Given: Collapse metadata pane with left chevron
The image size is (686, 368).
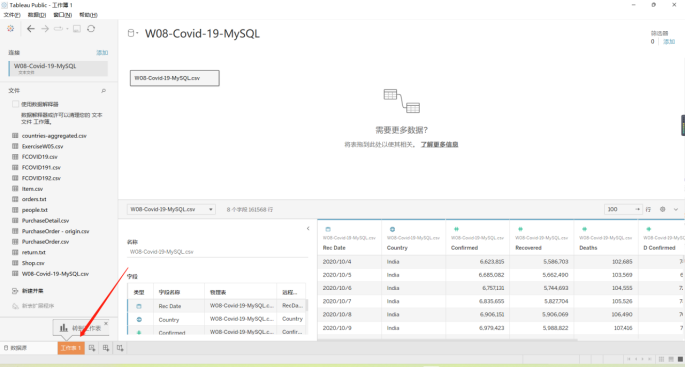Looking at the screenshot, I should pos(308,228).
